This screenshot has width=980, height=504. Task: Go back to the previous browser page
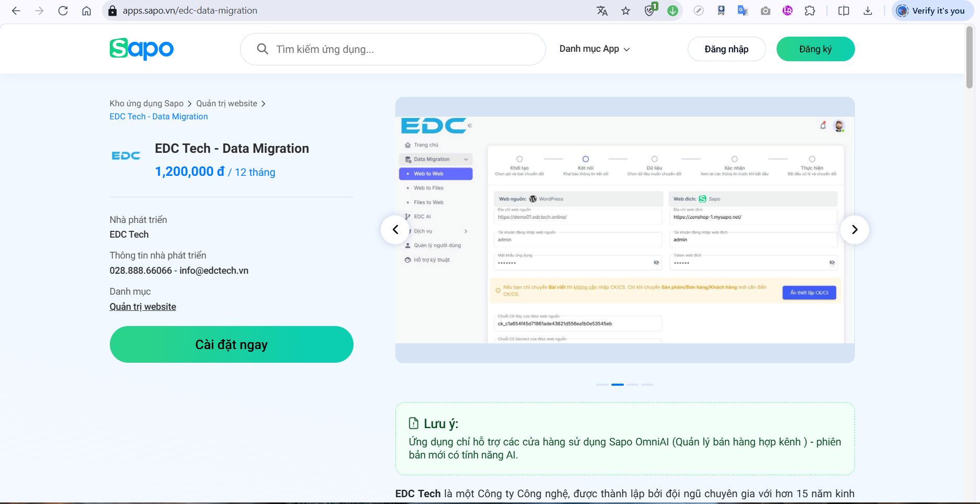tap(16, 10)
